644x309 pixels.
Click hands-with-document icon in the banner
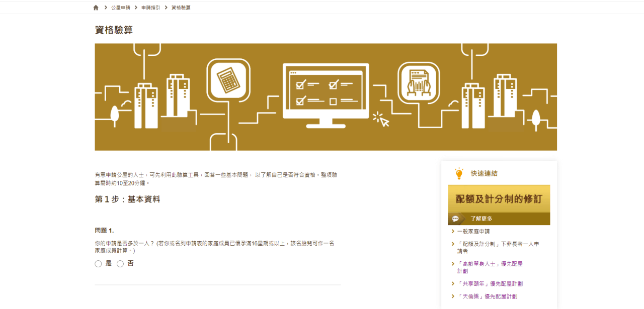click(419, 82)
